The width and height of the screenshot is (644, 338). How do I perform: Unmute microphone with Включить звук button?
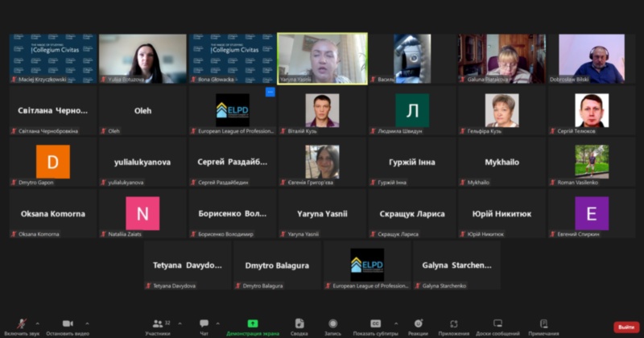(22, 324)
